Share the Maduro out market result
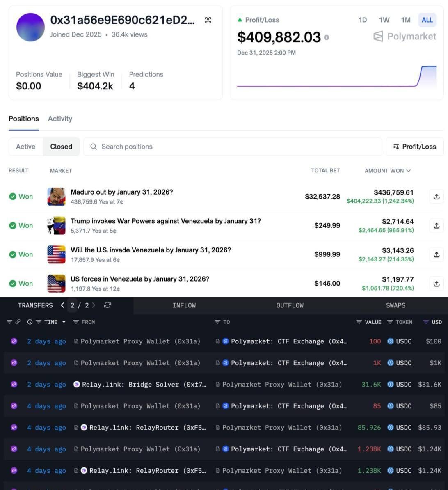The height and width of the screenshot is (490, 448). 437,197
